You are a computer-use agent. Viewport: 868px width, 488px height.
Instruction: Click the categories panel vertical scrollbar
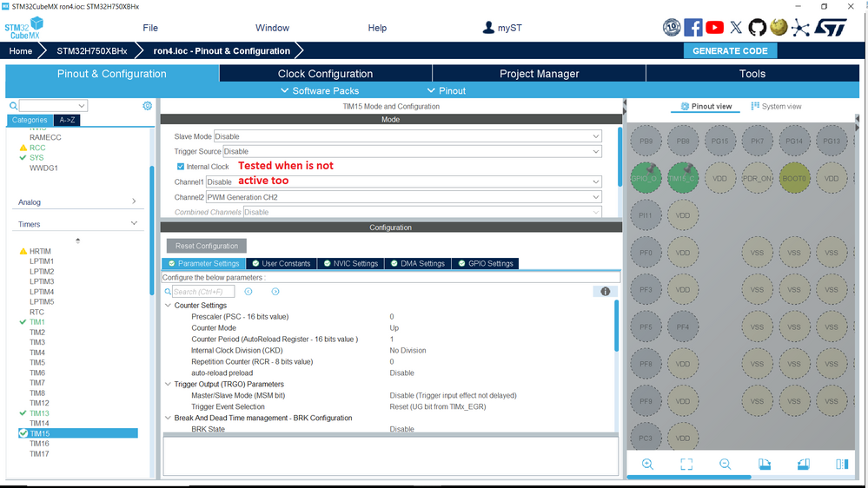[152, 229]
